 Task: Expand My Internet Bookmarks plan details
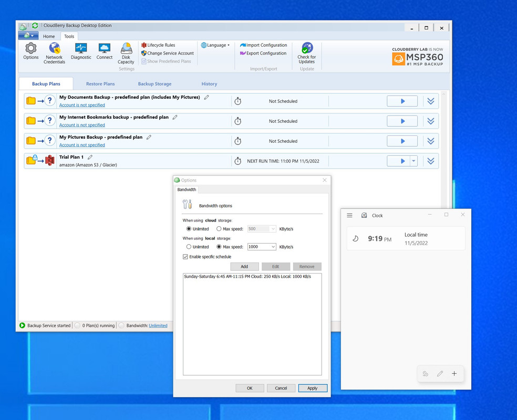click(431, 121)
